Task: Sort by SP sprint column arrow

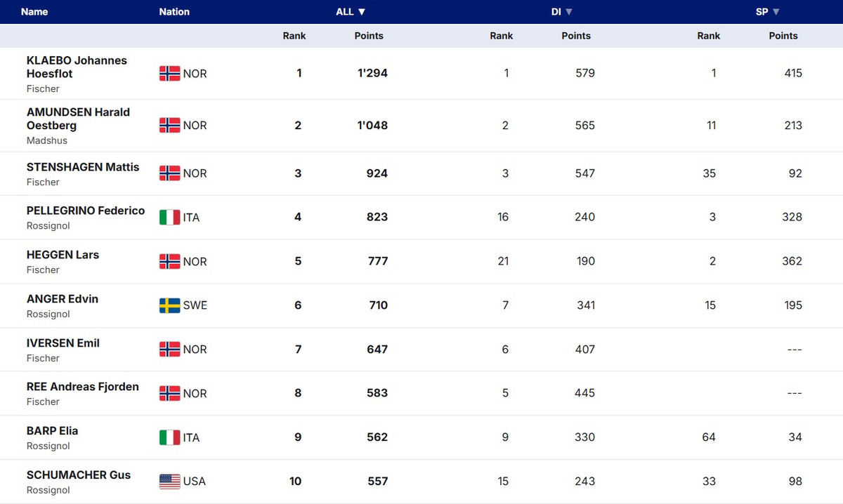Action: pos(776,12)
